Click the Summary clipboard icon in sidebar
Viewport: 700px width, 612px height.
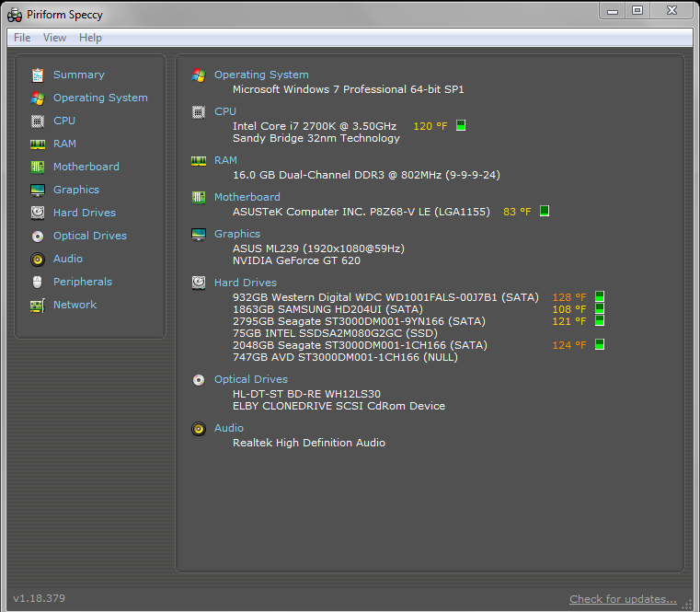(38, 75)
